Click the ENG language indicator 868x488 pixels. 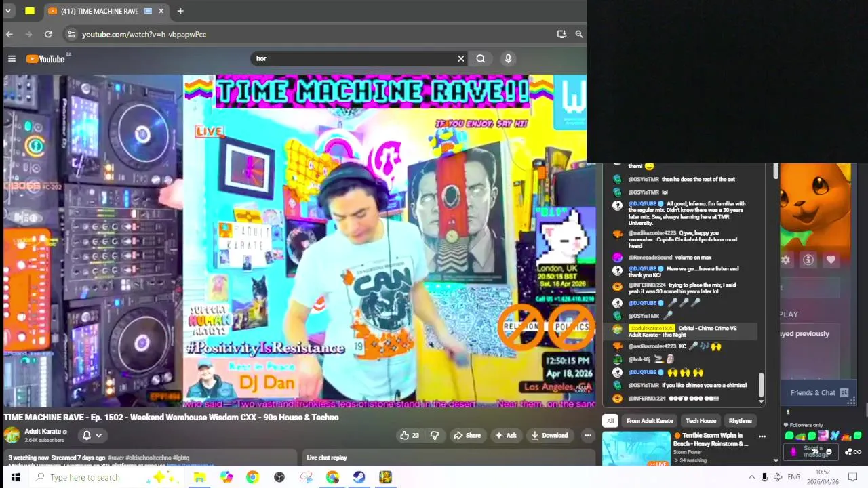tap(793, 477)
